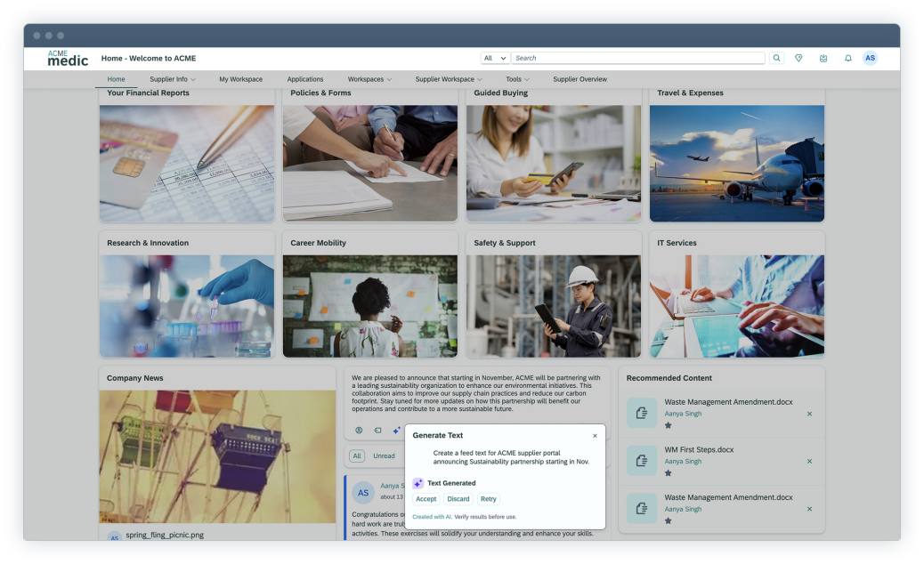Viewport: 924px width, 564px height.
Task: Open the WM First Steps.docx document icon
Action: click(641, 461)
